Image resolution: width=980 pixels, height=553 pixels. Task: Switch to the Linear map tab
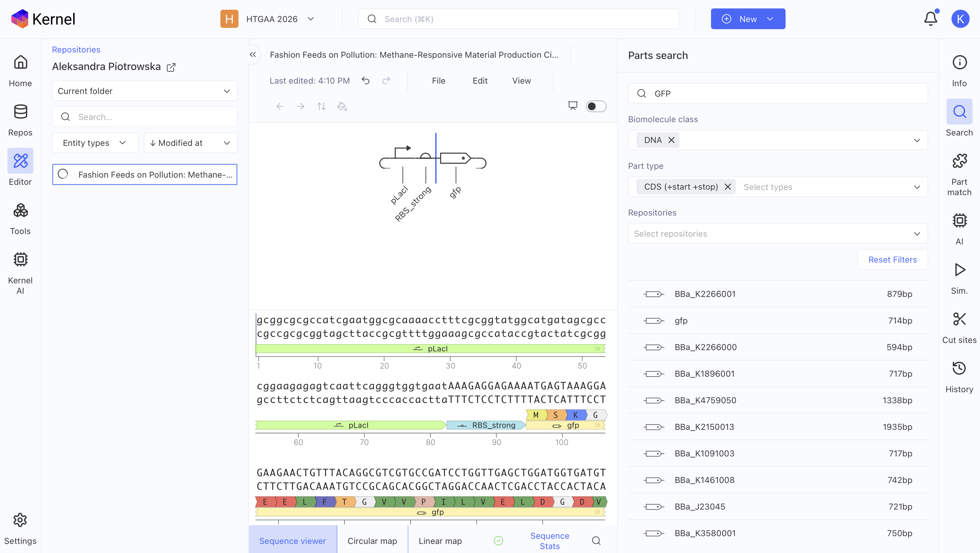pyautogui.click(x=440, y=541)
